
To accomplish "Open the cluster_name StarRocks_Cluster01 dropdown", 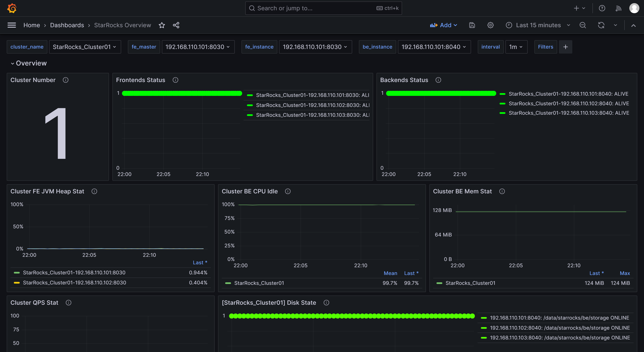I will 85,47.
